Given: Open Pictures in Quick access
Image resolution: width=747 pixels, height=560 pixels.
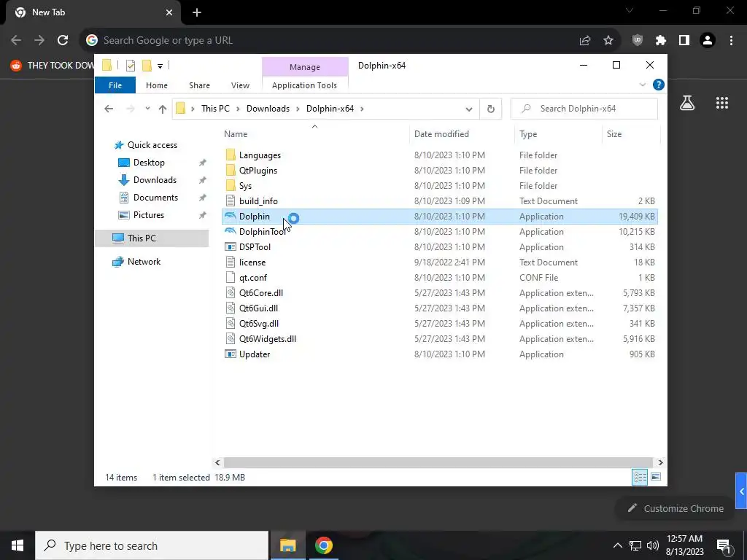Looking at the screenshot, I should point(148,215).
